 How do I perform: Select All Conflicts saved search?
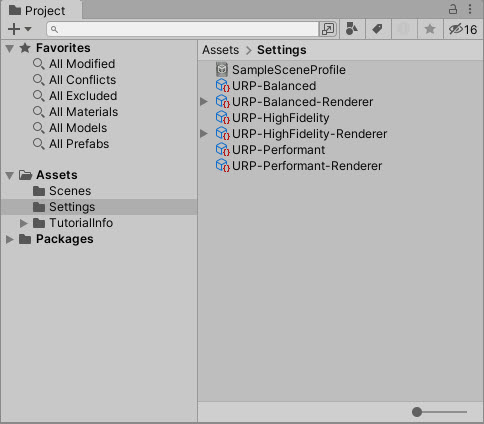[82, 80]
